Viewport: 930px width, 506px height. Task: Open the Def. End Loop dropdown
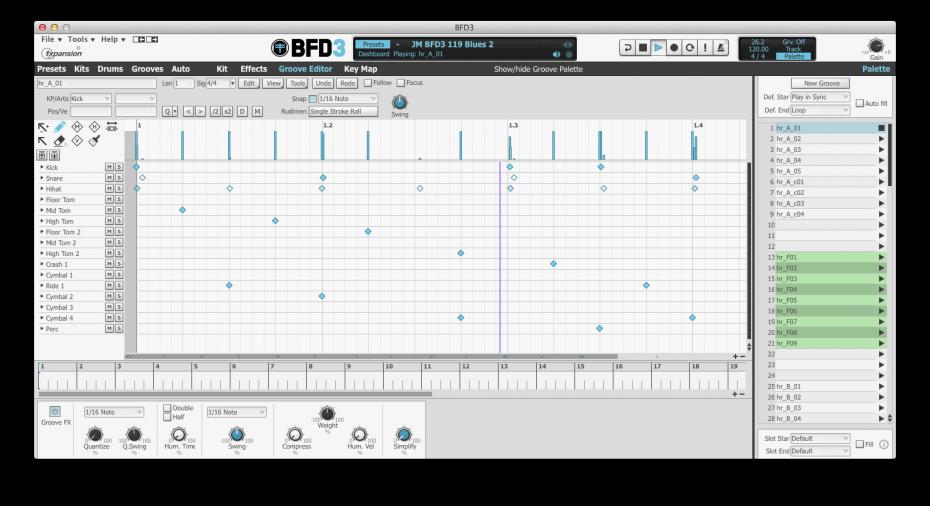(x=818, y=110)
